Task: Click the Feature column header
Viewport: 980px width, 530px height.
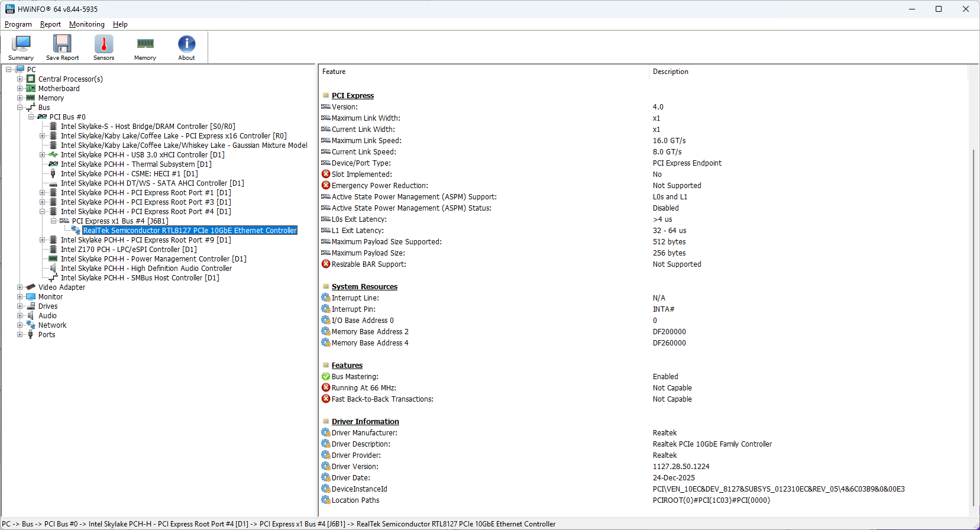Action: [x=484, y=72]
